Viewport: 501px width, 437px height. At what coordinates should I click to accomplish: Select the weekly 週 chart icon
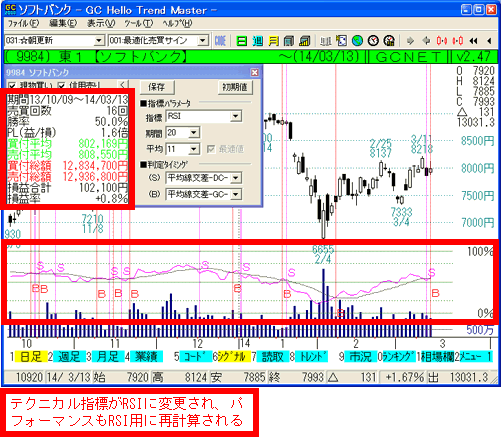pyautogui.click(x=258, y=41)
